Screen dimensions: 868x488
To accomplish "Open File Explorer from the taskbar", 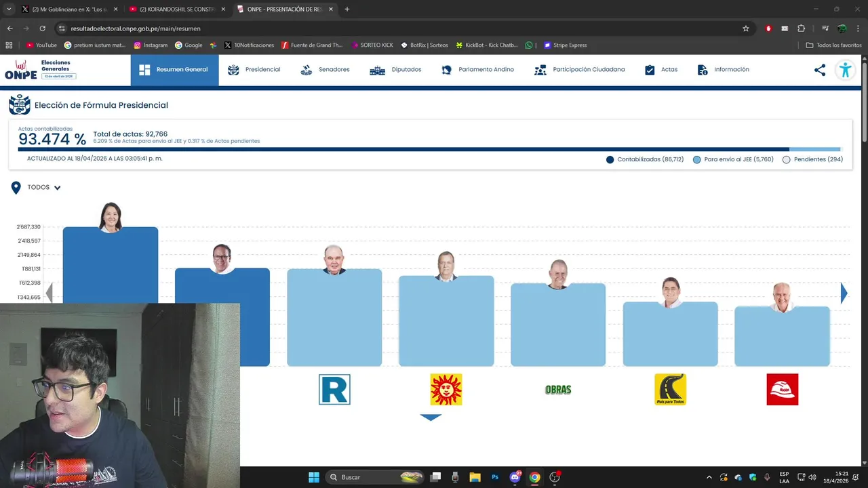I will 475,477.
